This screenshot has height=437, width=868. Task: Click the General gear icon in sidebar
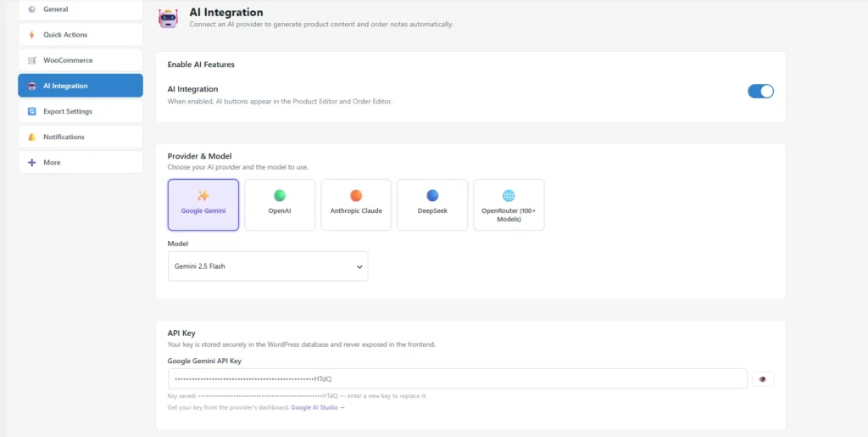(x=31, y=9)
